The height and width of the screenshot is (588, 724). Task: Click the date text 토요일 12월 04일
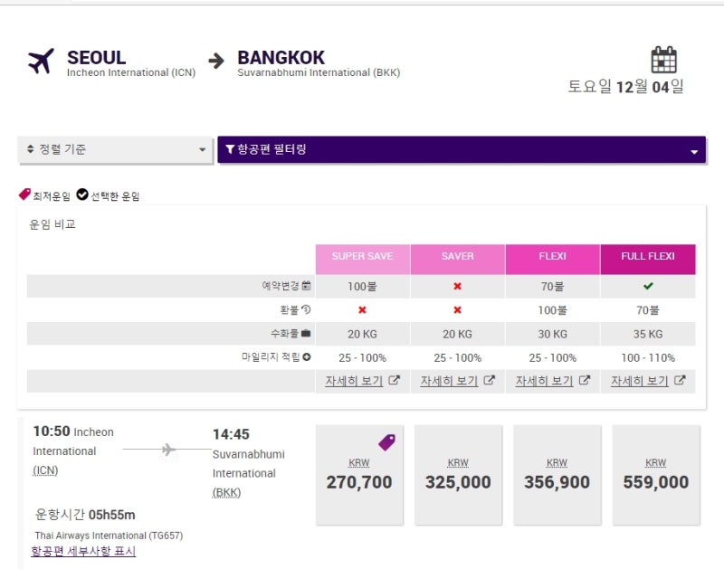(x=625, y=86)
